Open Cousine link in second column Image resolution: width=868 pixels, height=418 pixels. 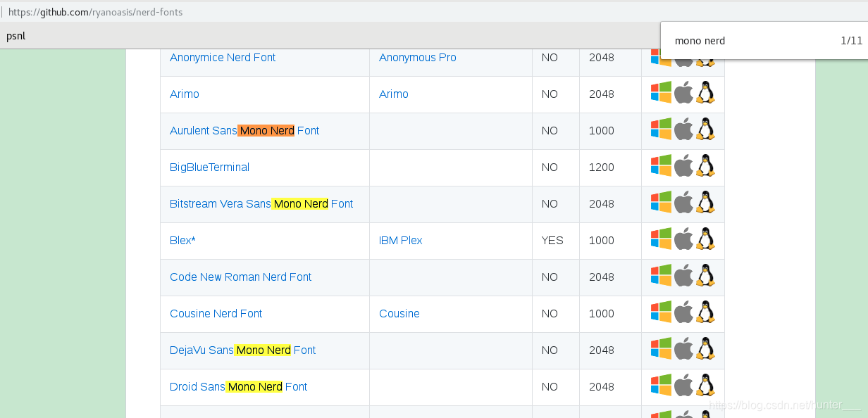coord(399,314)
